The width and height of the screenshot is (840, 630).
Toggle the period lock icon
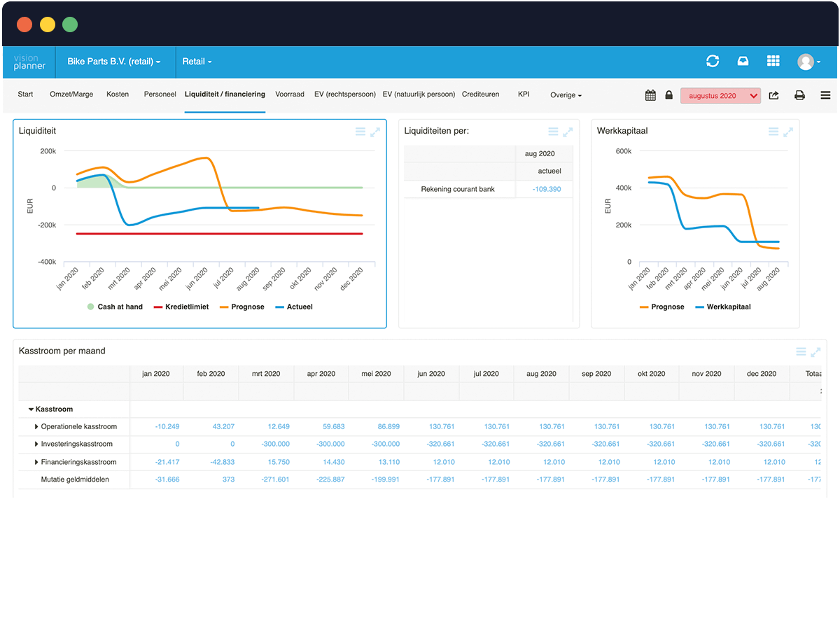(668, 95)
